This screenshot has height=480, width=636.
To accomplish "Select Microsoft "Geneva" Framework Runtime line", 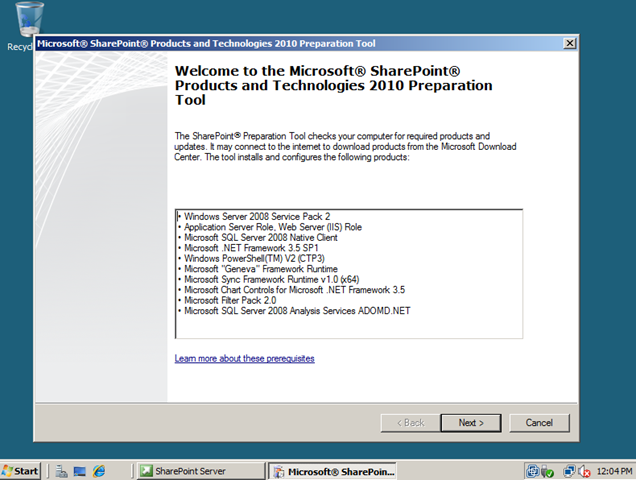I will pos(261,269).
